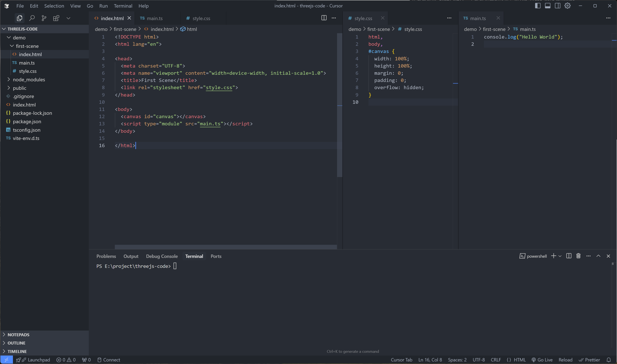This screenshot has width=617, height=364.
Task: Toggle bottom panel layout button
Action: [x=547, y=6]
